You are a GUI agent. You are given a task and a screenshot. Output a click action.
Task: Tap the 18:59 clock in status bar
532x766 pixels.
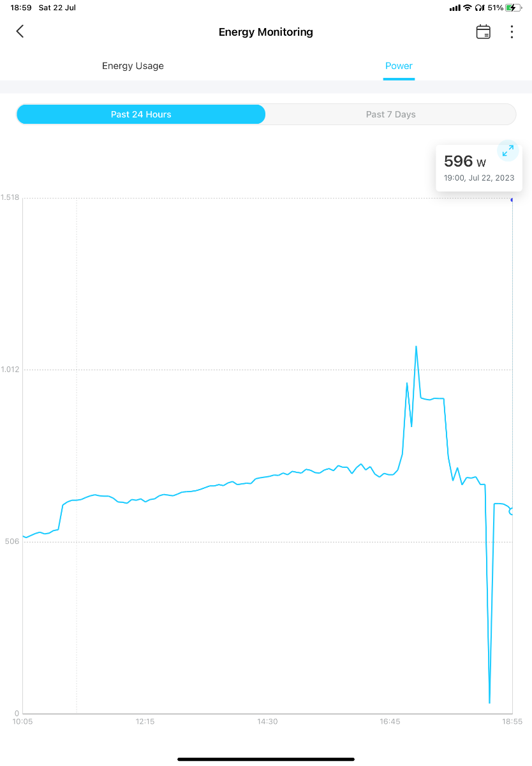pos(21,8)
